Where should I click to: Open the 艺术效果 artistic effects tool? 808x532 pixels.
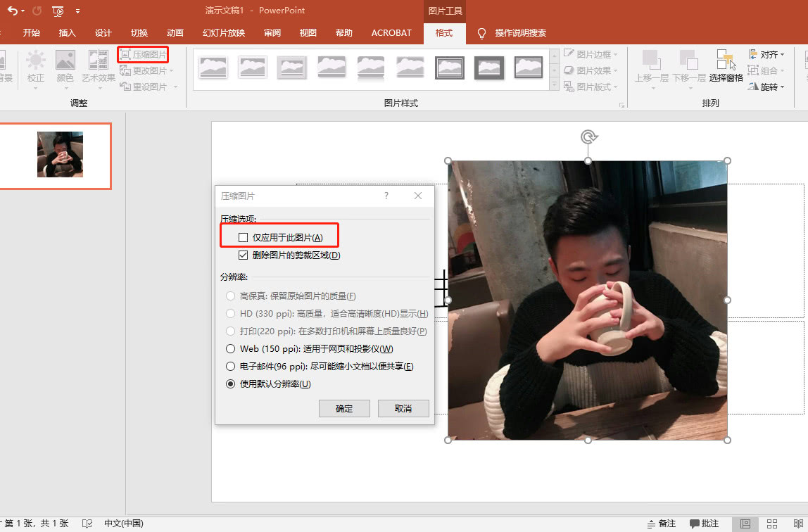[x=99, y=70]
